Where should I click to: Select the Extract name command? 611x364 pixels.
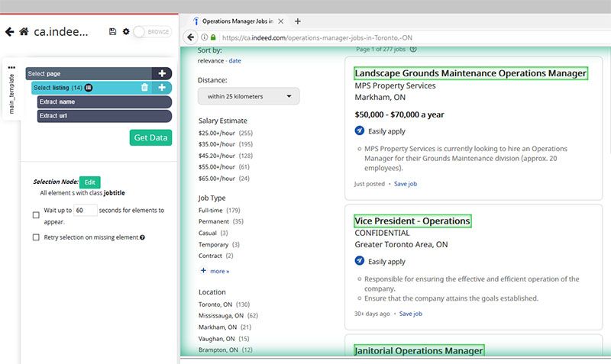105,101
